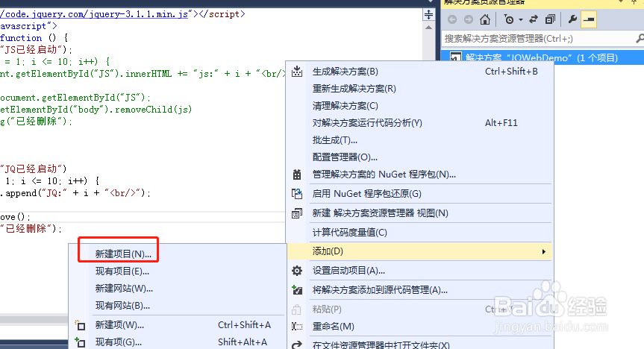This screenshot has height=349, width=644.
Task: Click Collapse All icon in Solution Explorer
Action: point(550,19)
